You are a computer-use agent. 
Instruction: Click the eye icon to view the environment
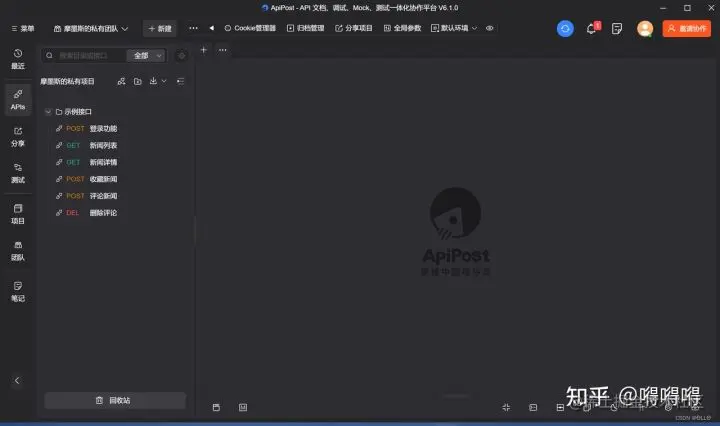point(490,28)
